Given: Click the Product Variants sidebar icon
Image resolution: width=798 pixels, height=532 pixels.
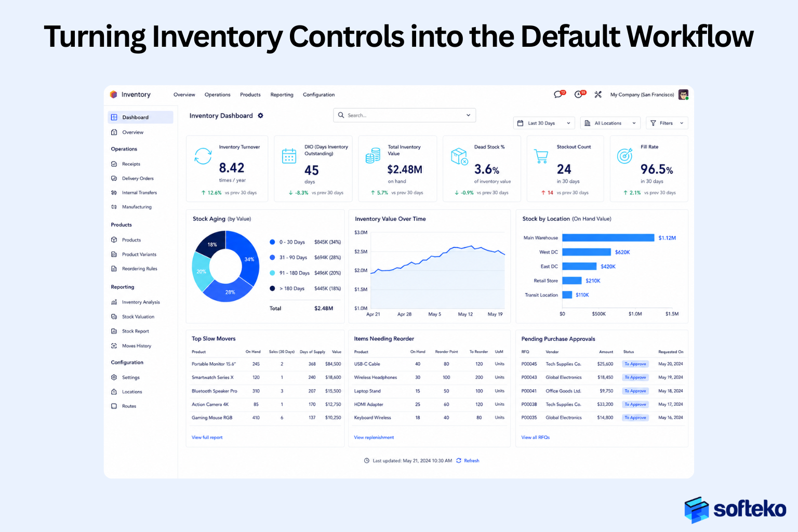Looking at the screenshot, I should coord(114,255).
